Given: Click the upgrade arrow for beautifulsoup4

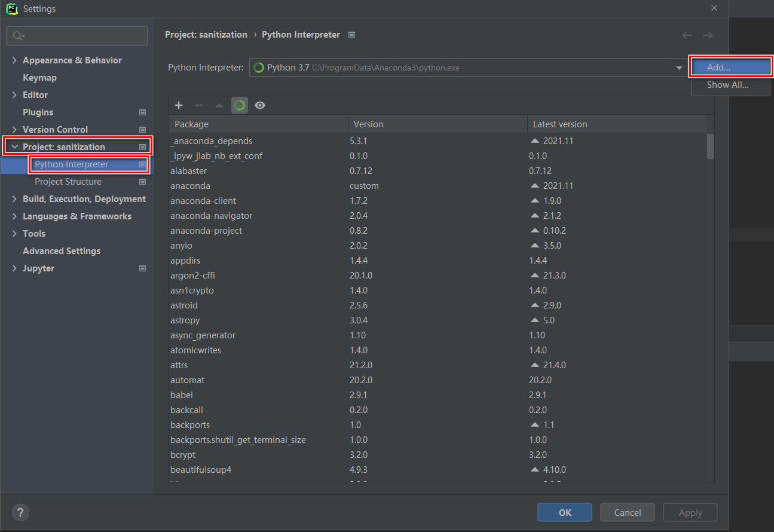Looking at the screenshot, I should point(535,470).
